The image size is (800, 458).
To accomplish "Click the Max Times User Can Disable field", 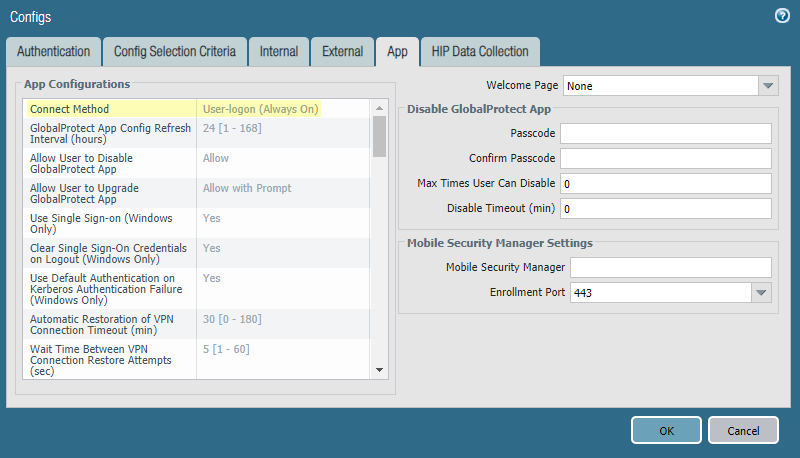I will [x=666, y=183].
